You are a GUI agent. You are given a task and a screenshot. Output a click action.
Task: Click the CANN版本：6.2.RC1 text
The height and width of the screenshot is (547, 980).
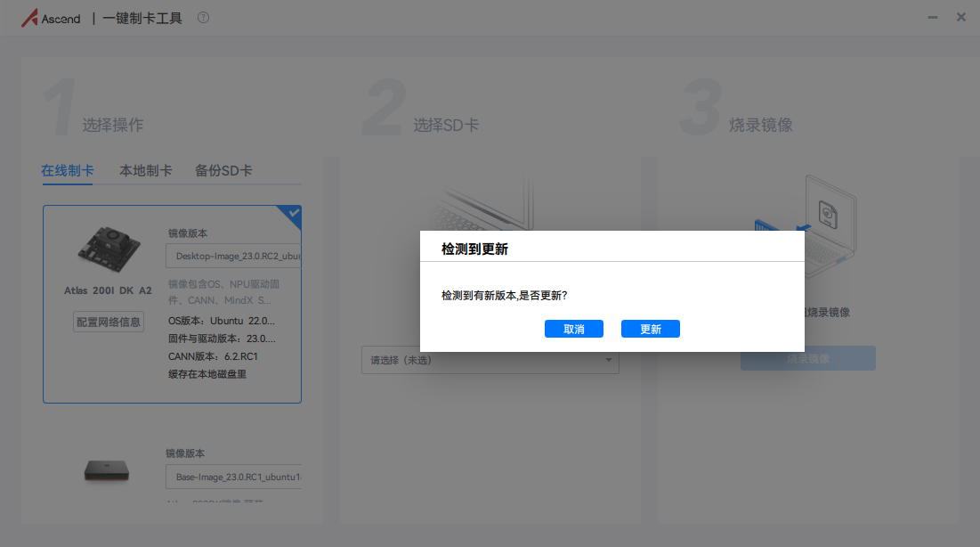(213, 356)
